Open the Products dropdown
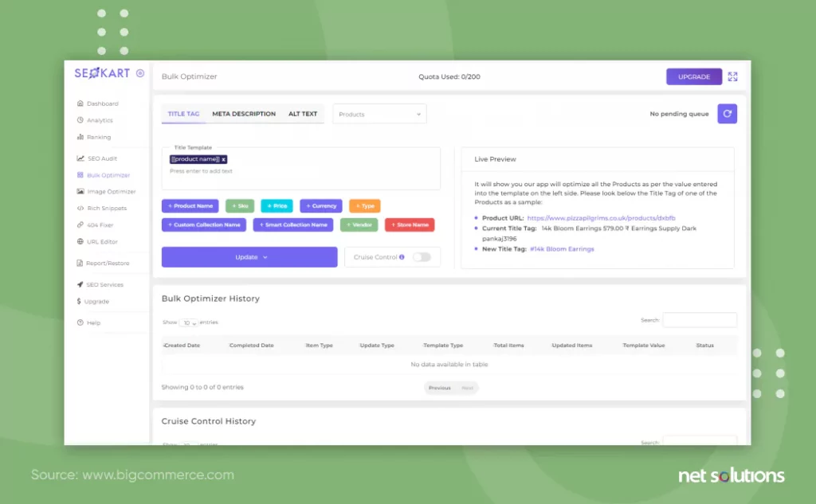Screen dimensions: 816x504 pos(379,115)
